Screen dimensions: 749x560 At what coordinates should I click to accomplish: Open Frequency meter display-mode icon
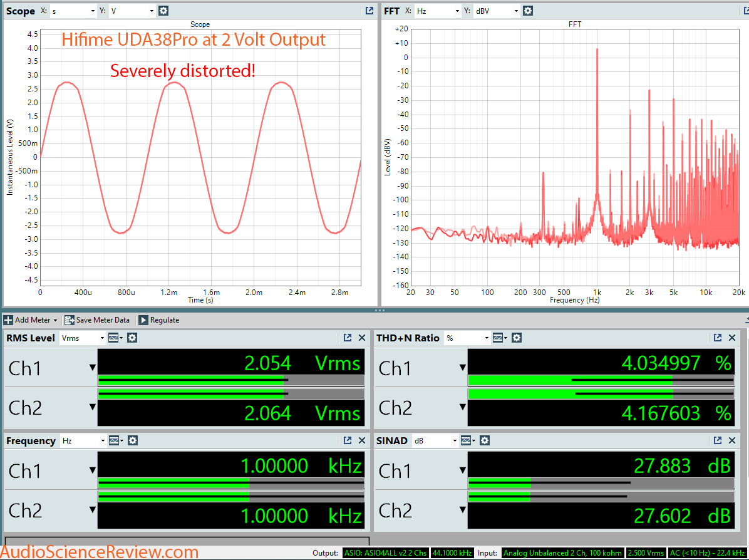coord(116,440)
